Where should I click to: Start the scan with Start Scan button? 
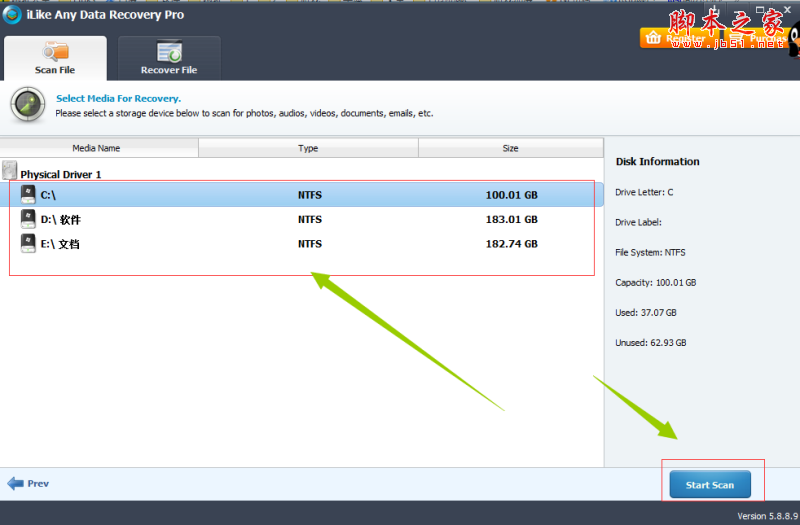710,484
